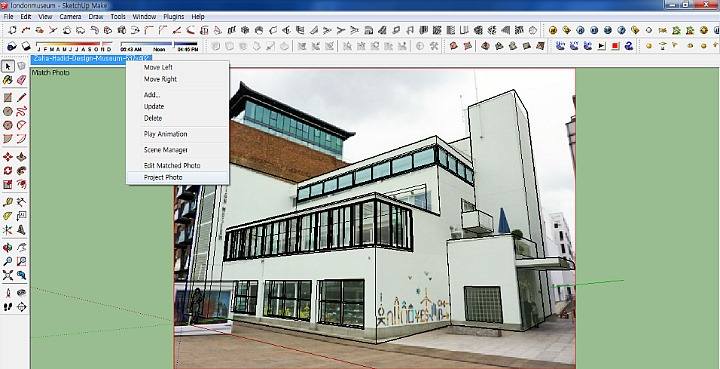This screenshot has height=369, width=720.
Task: Select the Paint Bucket tool
Action: tap(8, 80)
